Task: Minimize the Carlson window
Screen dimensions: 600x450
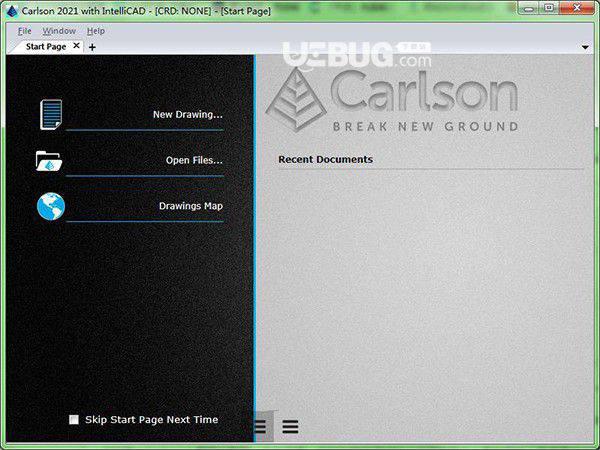Action: (x=529, y=8)
